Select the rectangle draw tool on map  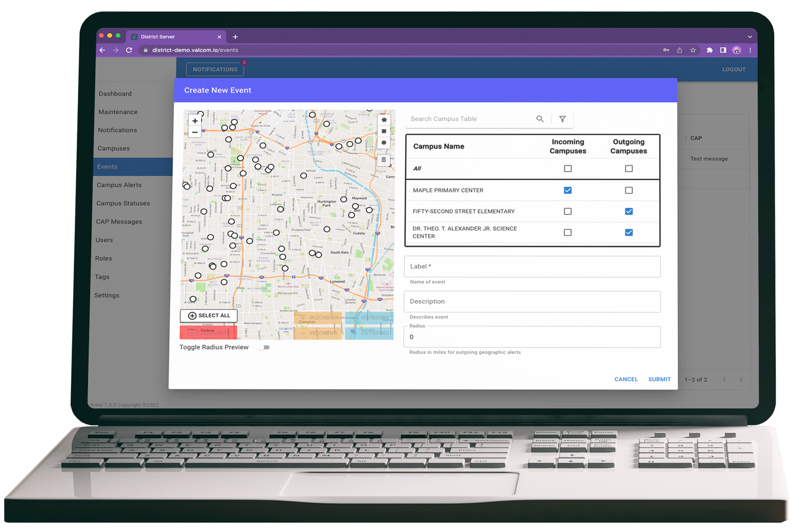click(384, 131)
